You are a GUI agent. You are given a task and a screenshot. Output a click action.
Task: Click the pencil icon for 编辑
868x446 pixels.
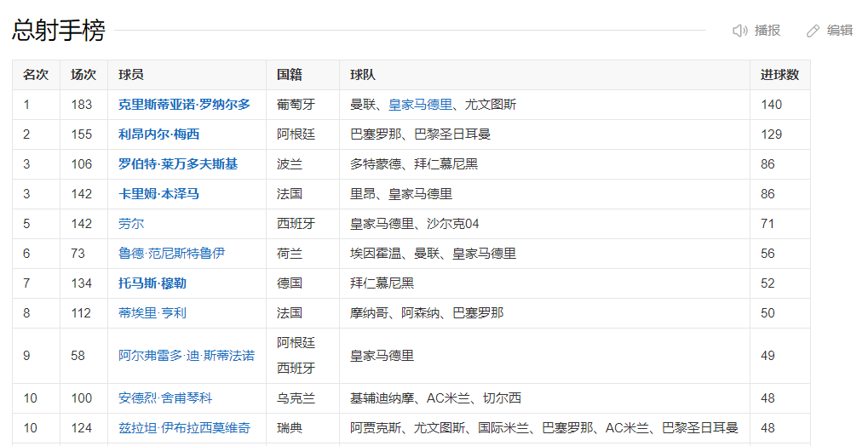[813, 31]
